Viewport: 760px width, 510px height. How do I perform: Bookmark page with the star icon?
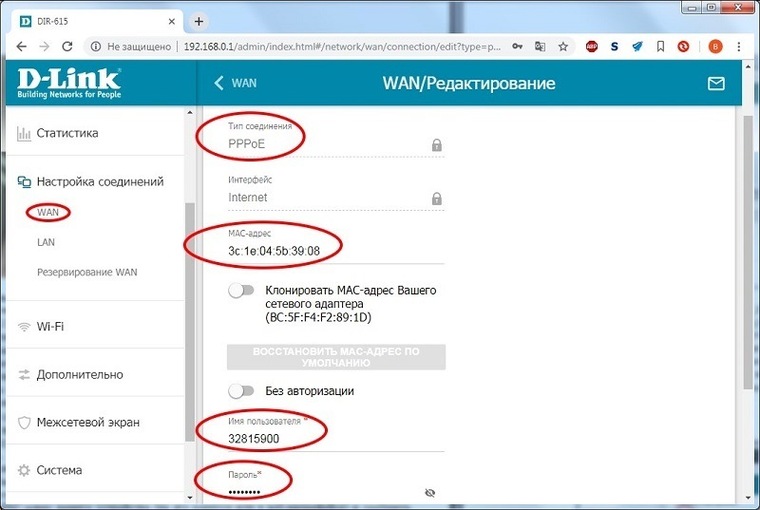point(564,46)
